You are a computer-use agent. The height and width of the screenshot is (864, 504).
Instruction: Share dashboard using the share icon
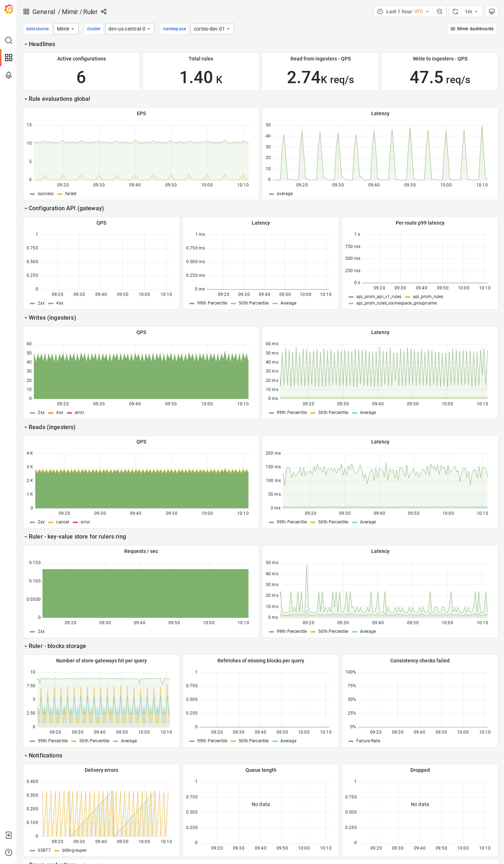pos(104,12)
